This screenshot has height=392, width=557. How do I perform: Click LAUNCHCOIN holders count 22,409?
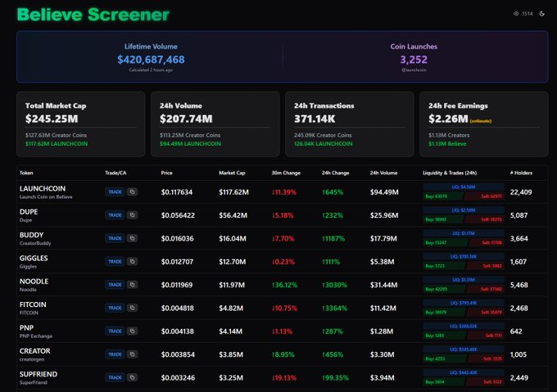[521, 192]
